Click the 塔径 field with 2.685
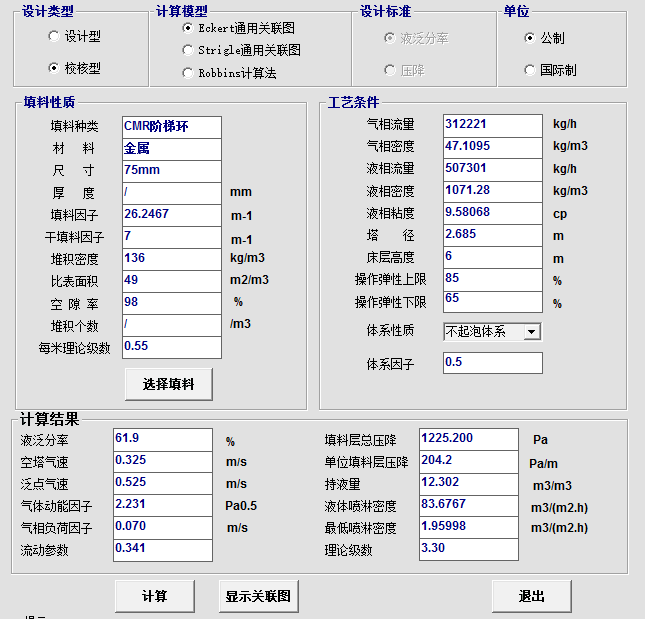This screenshot has height=619, width=645. [x=493, y=235]
